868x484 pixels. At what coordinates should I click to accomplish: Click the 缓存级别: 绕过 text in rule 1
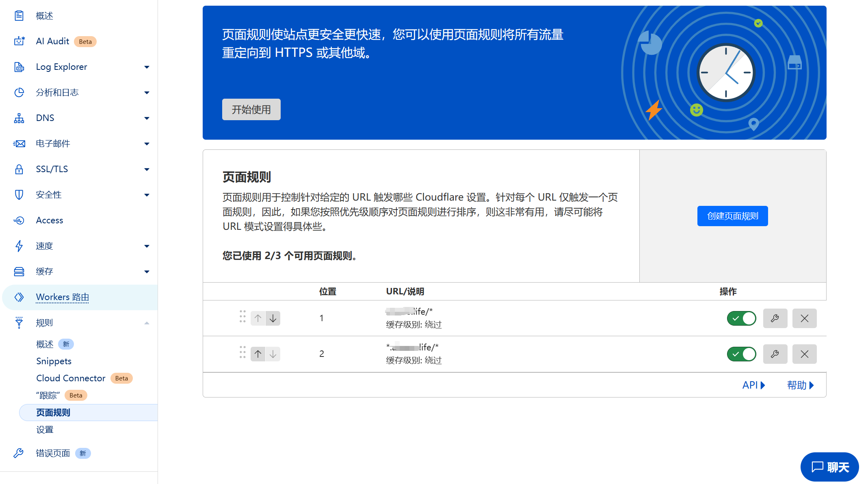(x=413, y=324)
